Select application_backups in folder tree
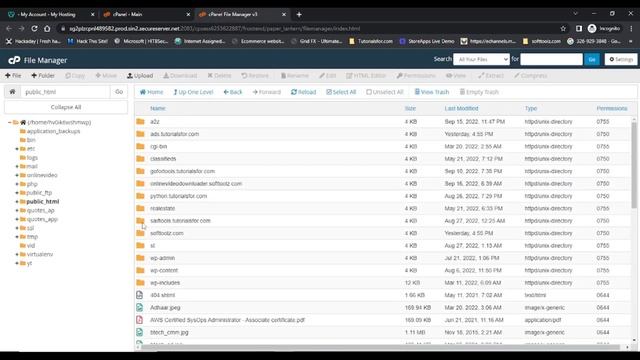The height and width of the screenshot is (360, 640). tap(53, 131)
